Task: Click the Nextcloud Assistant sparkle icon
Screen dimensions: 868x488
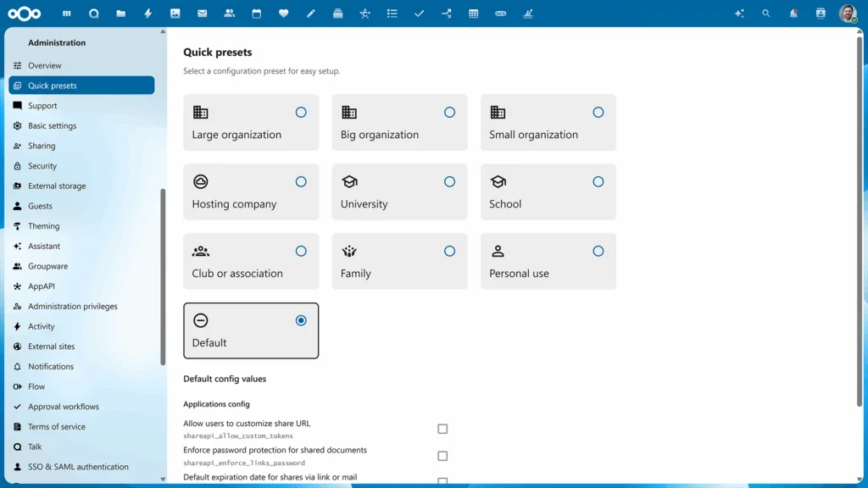Action: point(739,14)
